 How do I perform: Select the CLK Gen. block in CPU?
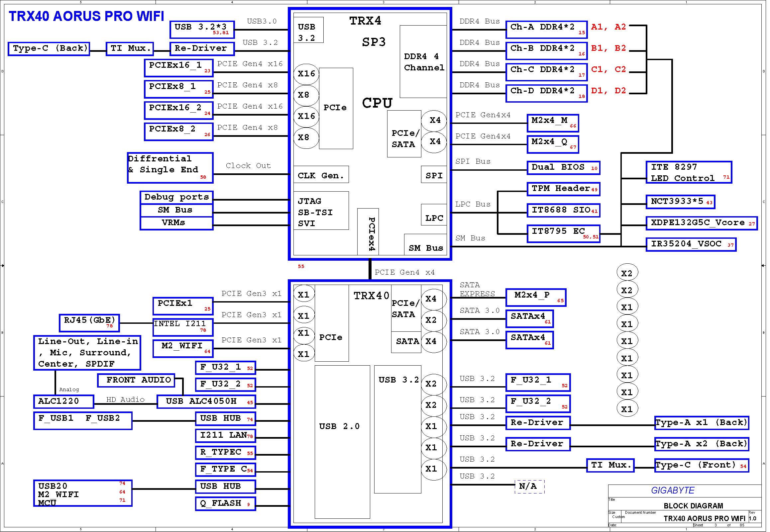[321, 174]
